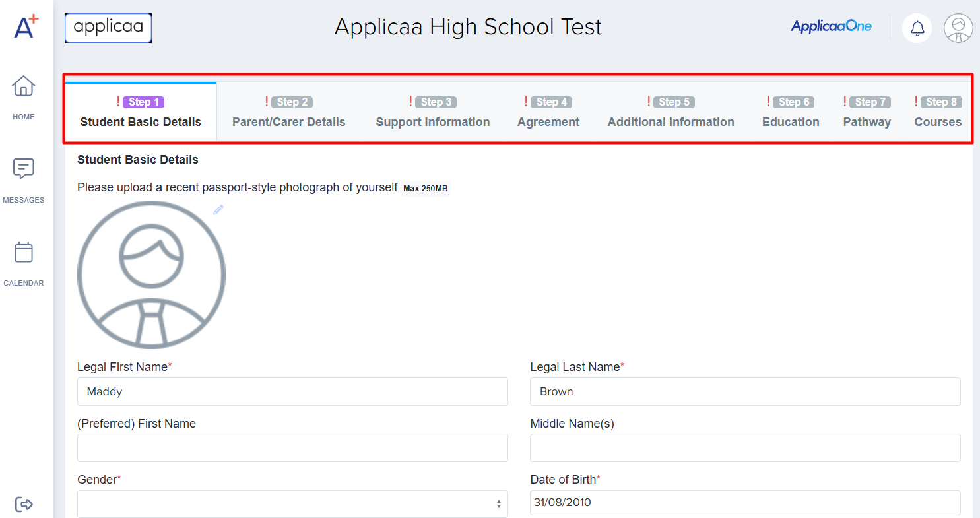The image size is (980, 518).
Task: Expand the Gender dropdown
Action: click(292, 503)
